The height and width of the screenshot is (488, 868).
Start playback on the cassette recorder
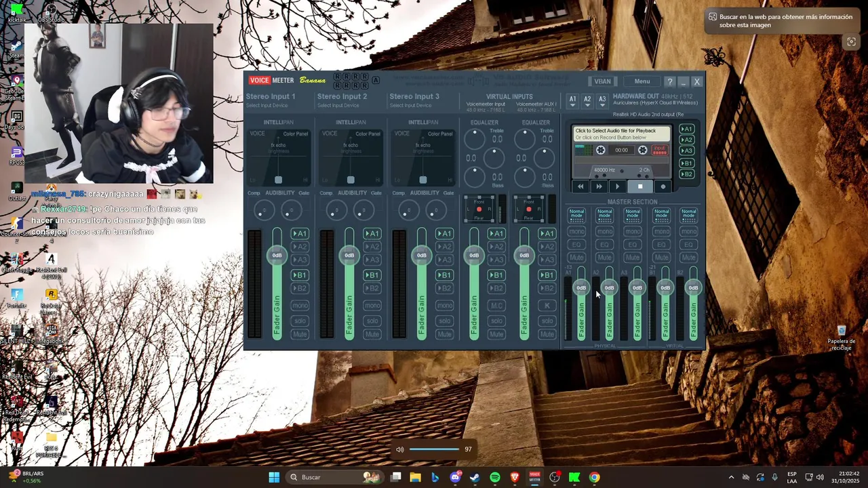point(617,186)
